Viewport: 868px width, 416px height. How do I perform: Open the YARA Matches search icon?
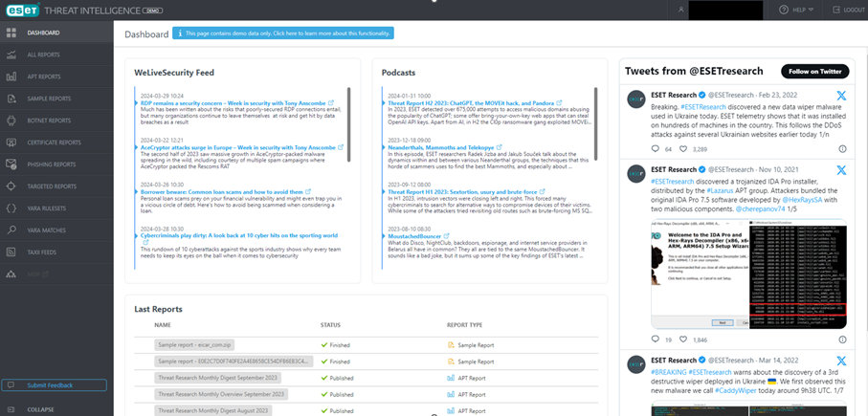(11, 230)
